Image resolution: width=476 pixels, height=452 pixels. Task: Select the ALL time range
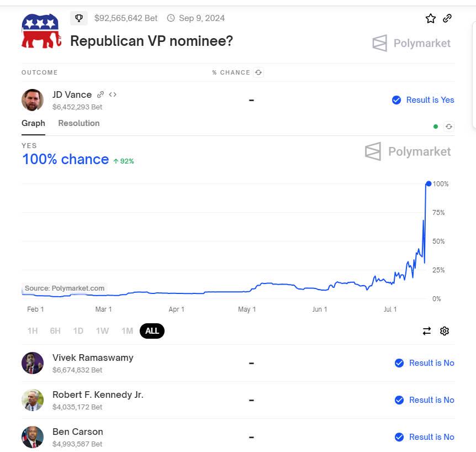pyautogui.click(x=152, y=331)
